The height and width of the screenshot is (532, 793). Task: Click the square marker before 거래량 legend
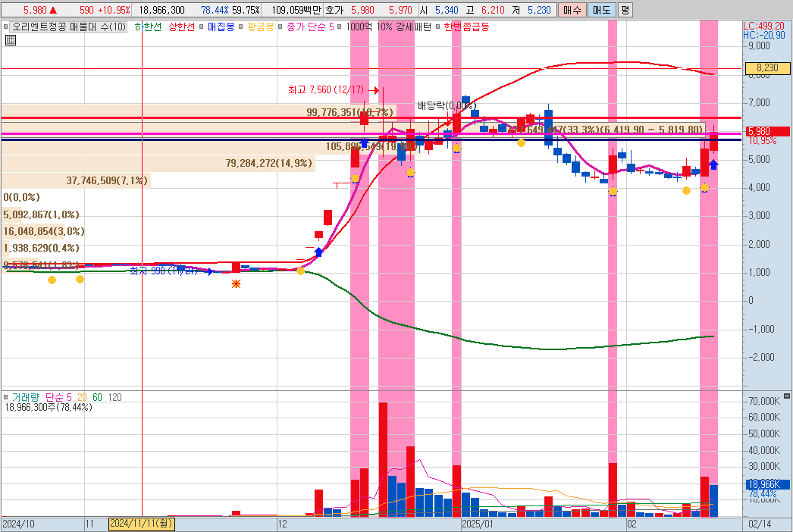[x=5, y=397]
